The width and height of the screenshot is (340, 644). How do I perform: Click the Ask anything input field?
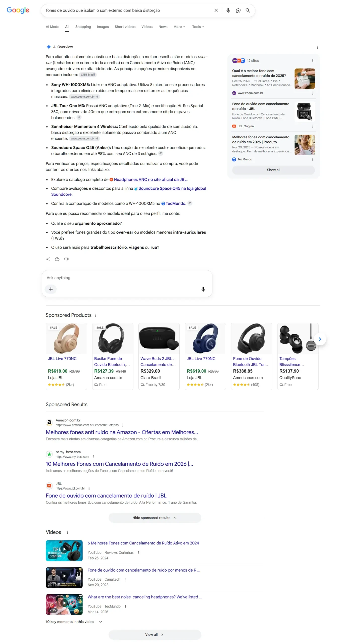pos(127,278)
